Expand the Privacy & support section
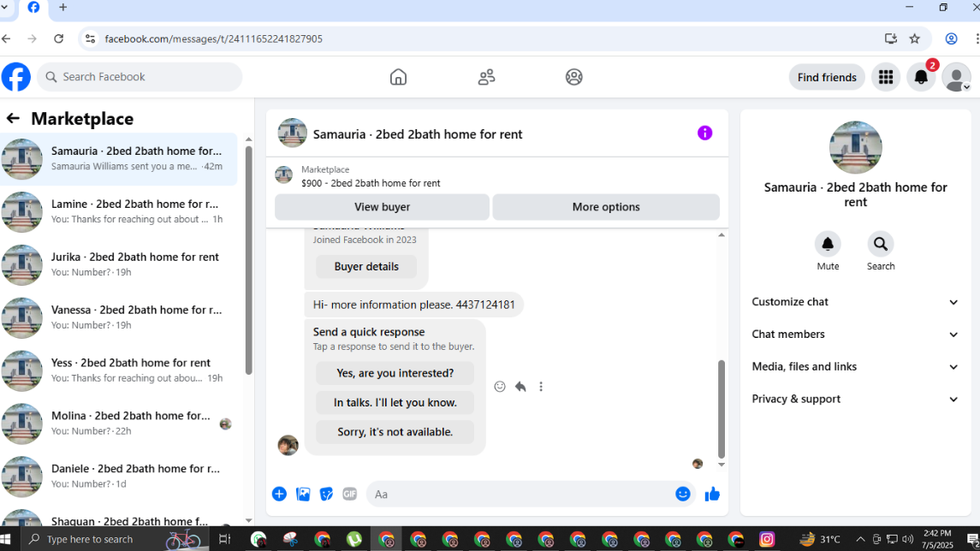This screenshot has height=551, width=980. point(855,400)
